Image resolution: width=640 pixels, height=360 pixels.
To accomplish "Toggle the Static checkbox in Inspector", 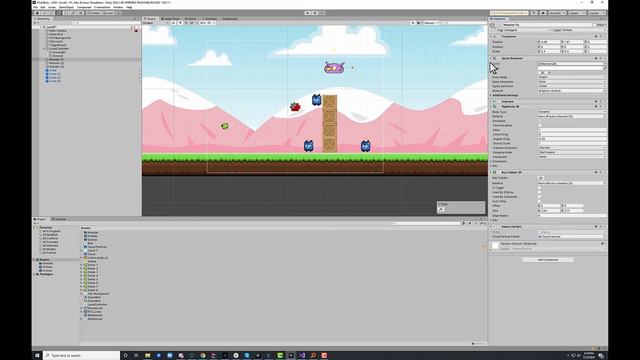I will 595,25.
